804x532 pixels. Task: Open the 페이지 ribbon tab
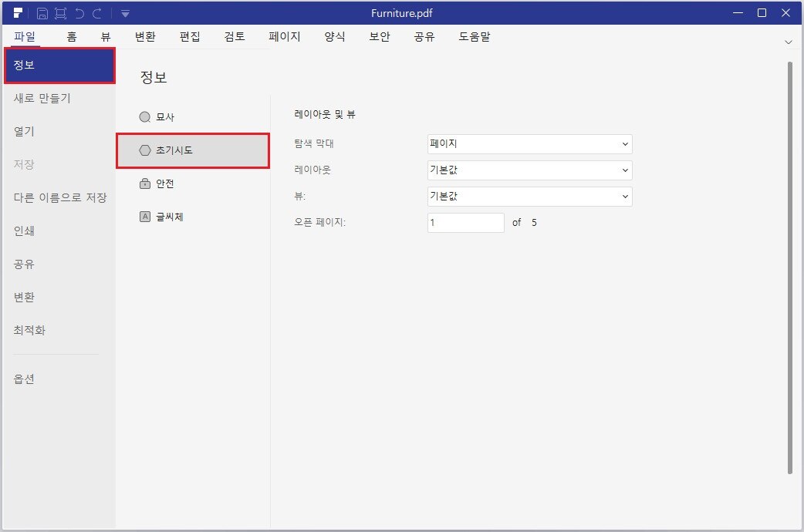coord(285,36)
